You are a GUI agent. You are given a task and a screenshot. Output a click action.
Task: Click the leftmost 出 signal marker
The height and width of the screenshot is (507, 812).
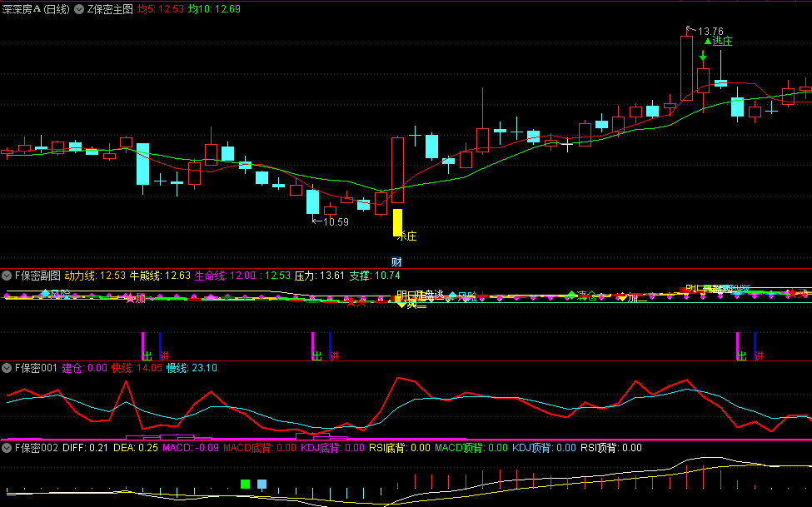[x=147, y=355]
